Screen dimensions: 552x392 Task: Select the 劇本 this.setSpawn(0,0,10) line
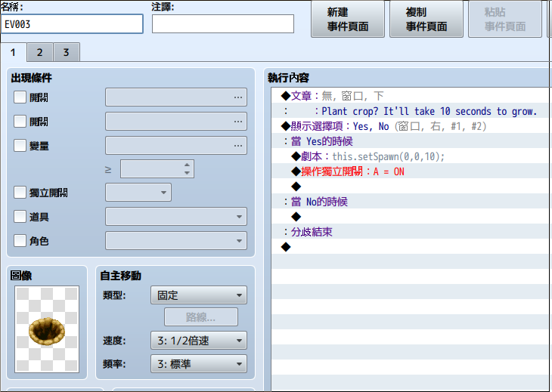pos(411,156)
